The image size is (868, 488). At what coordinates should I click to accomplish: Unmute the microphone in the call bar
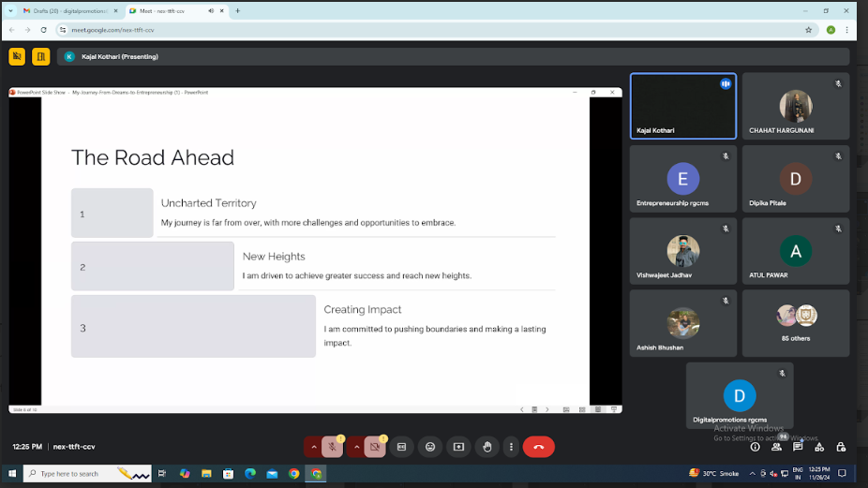pyautogui.click(x=332, y=448)
